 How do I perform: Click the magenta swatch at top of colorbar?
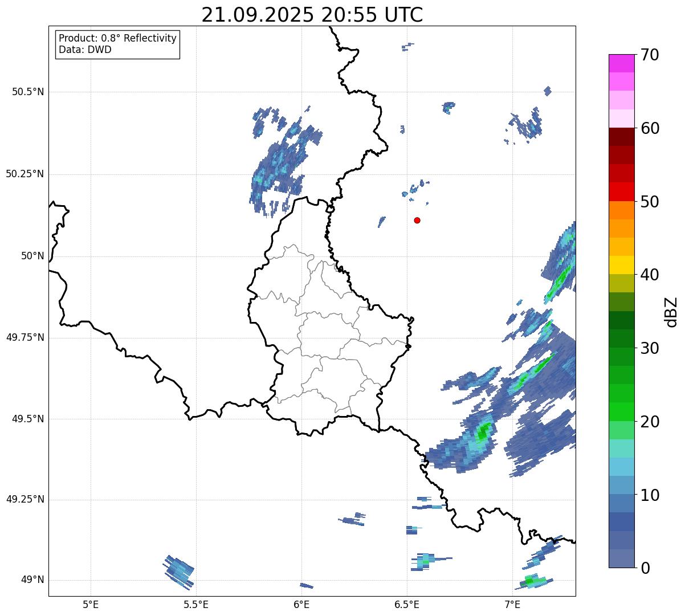621,63
